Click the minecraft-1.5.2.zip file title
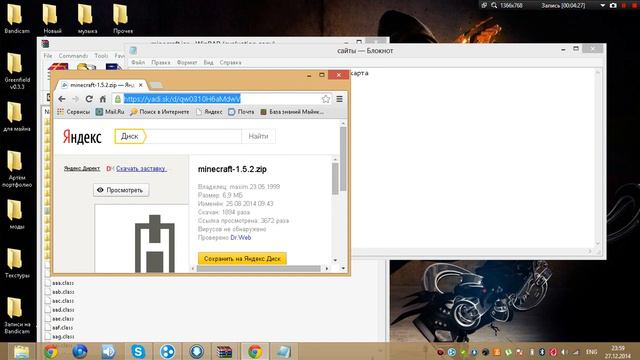Viewport: 640px width, 360px height. click(232, 169)
